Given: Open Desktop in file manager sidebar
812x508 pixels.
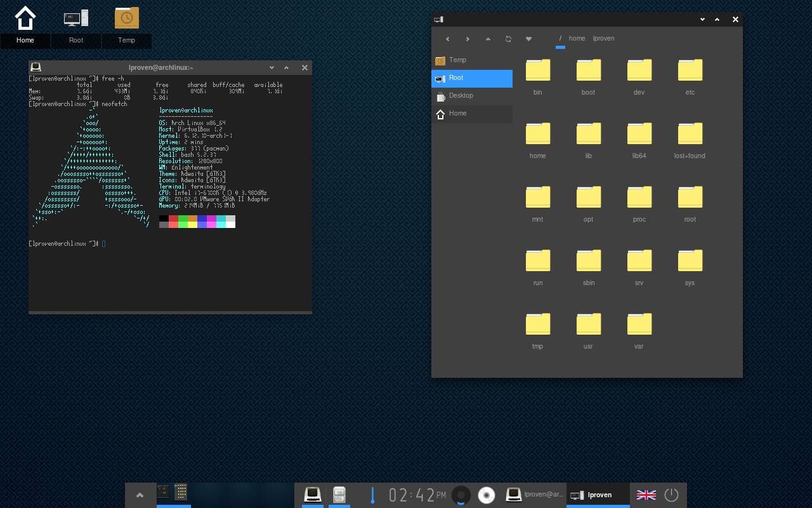Looking at the screenshot, I should [x=472, y=96].
